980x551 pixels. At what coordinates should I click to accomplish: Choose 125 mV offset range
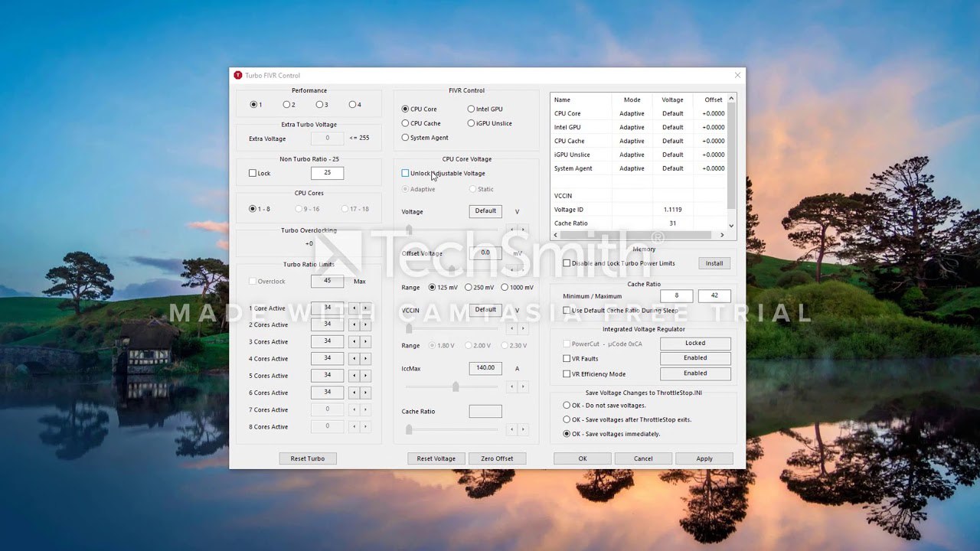433,288
